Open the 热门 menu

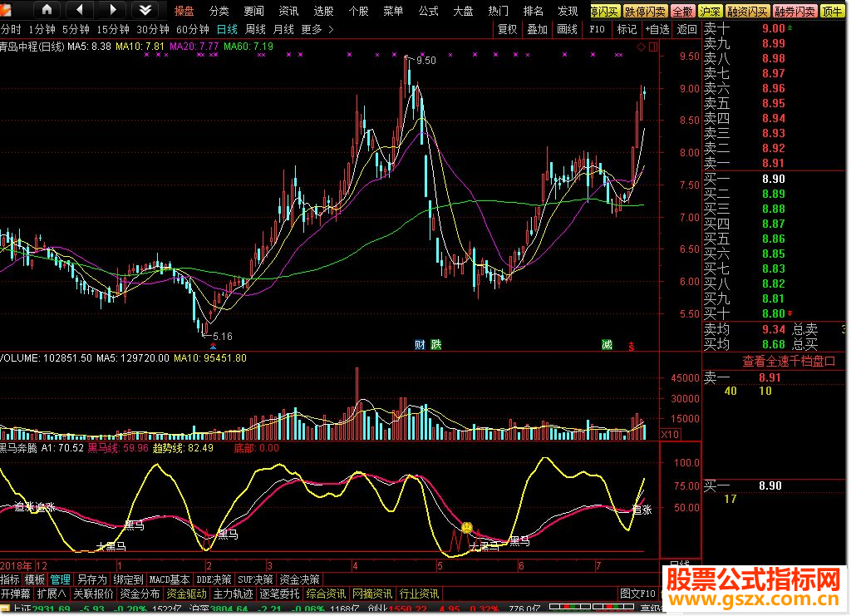point(498,11)
